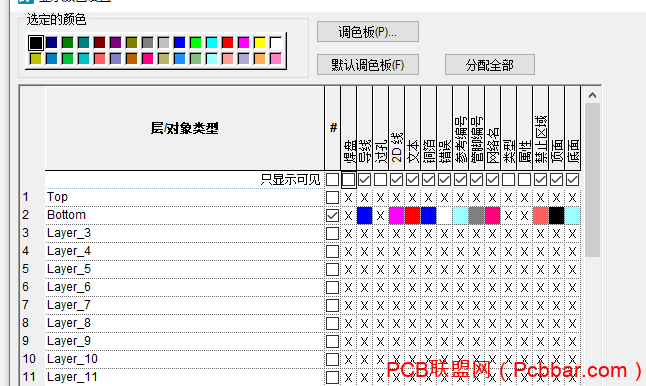Click Bottom layer salmon 禁止区域 color cell
This screenshot has height=386, width=646.
click(540, 215)
